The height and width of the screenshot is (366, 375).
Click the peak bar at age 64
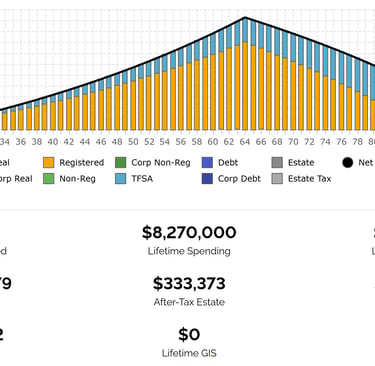(245, 74)
